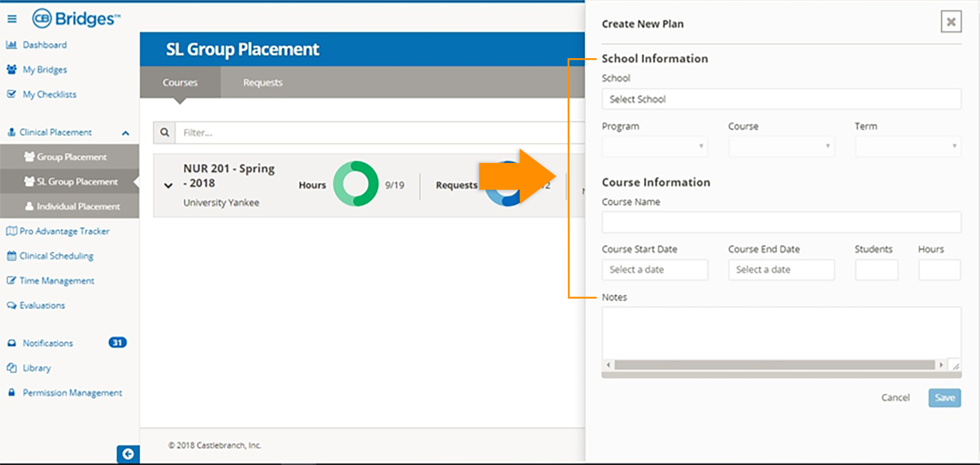Expand the NUR 201 course row

168,185
